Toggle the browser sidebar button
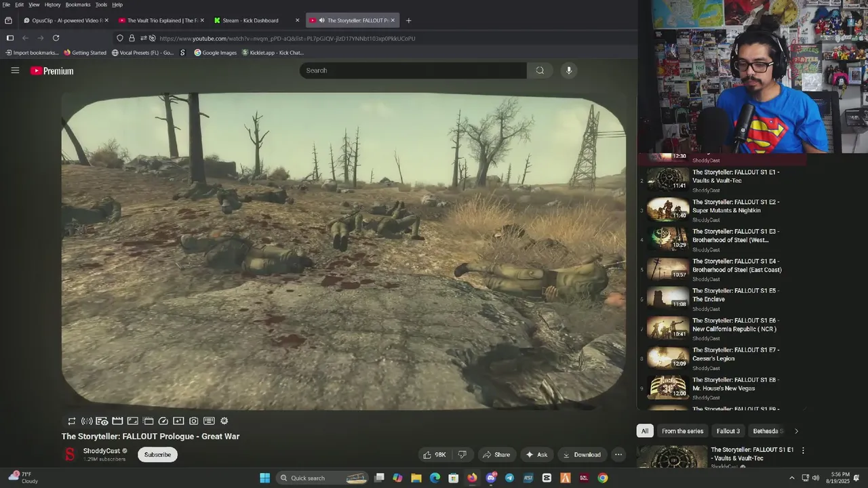868x488 pixels. (9, 38)
